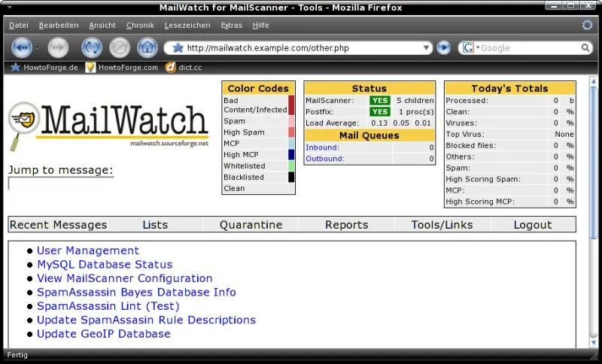Click the Jump to message input field

point(61,184)
